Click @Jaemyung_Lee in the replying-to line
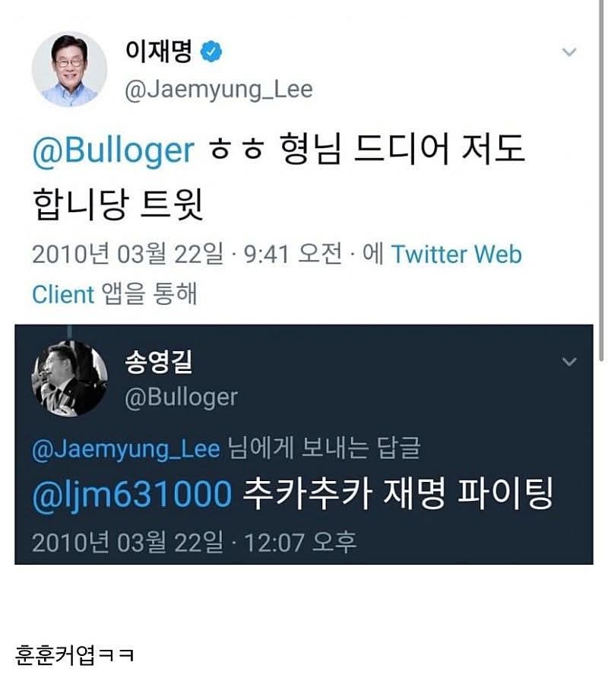The image size is (608, 700). (x=126, y=448)
